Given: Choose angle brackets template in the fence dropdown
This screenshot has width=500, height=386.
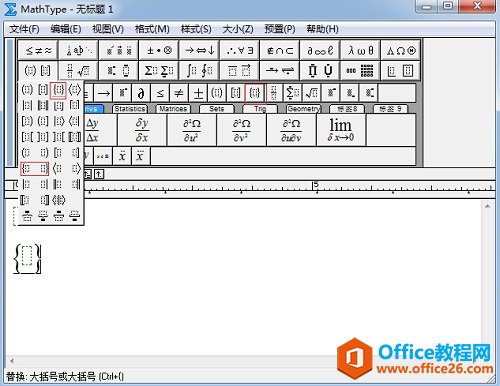Looking at the screenshot, I should click(x=74, y=90).
